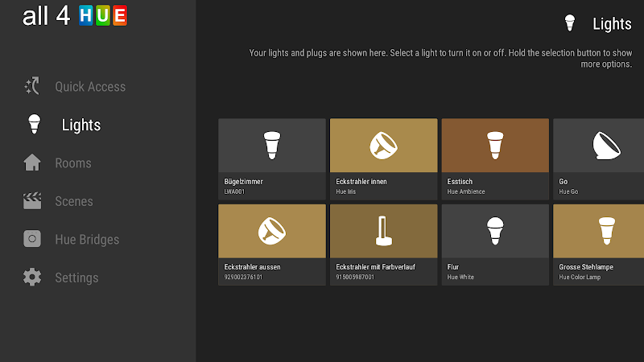
Task: Click the all 4 HUE logo
Action: click(75, 15)
